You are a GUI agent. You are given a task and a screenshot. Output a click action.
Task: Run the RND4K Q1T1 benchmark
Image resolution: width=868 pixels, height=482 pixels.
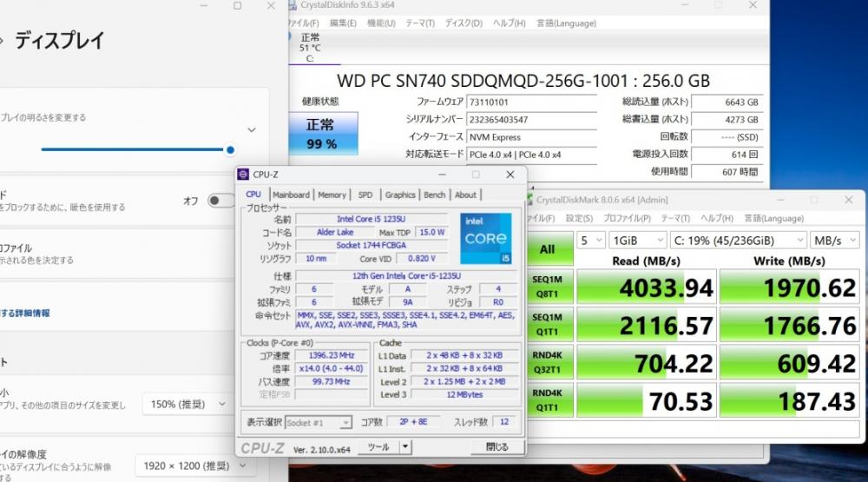point(548,399)
